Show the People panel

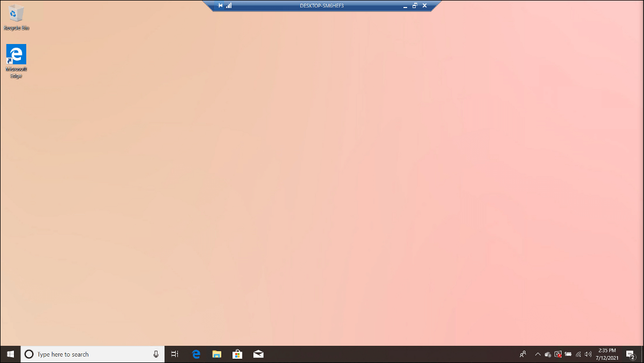click(522, 354)
